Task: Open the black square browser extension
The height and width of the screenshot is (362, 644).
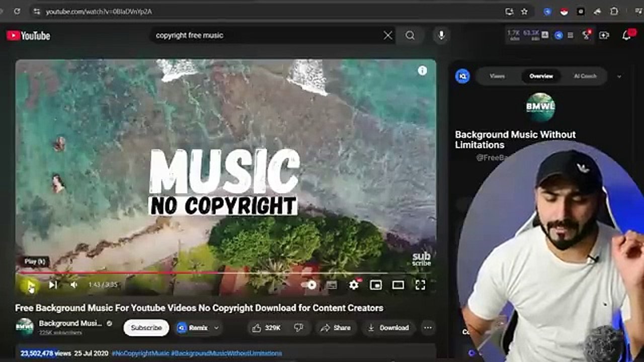Action: (x=581, y=11)
